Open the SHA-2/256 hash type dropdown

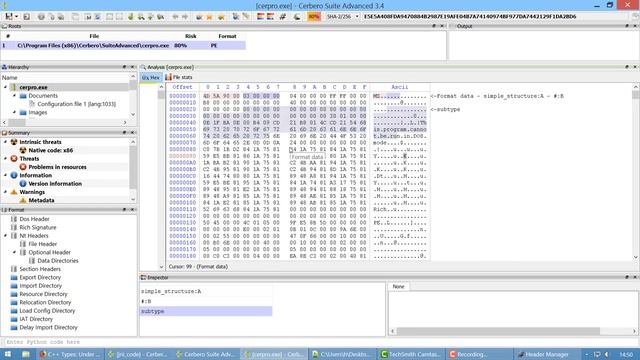click(x=342, y=17)
